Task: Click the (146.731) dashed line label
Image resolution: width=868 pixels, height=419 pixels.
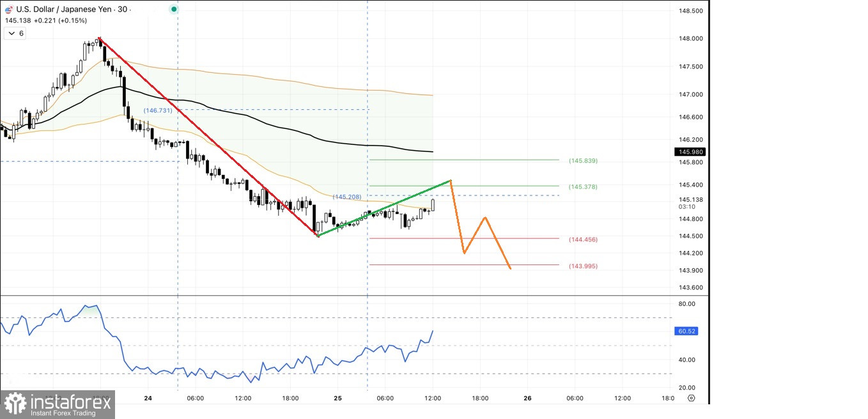Action: (x=158, y=110)
